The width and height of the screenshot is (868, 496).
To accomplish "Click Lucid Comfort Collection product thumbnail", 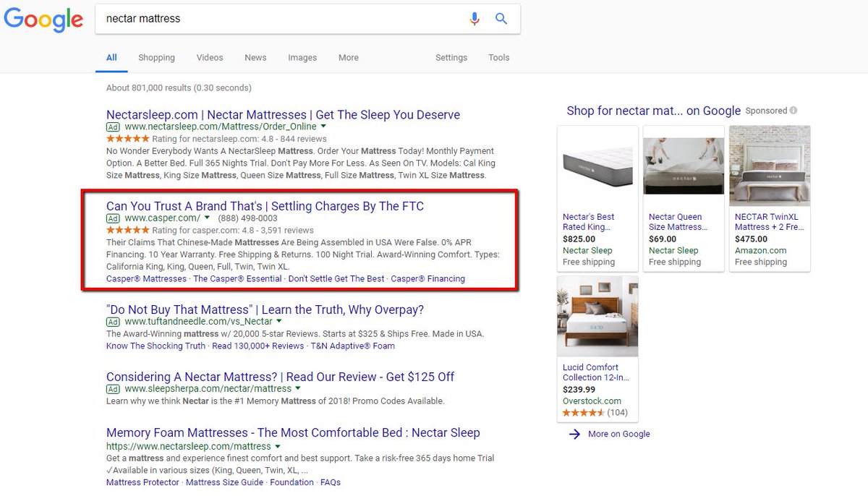I will coord(597,317).
